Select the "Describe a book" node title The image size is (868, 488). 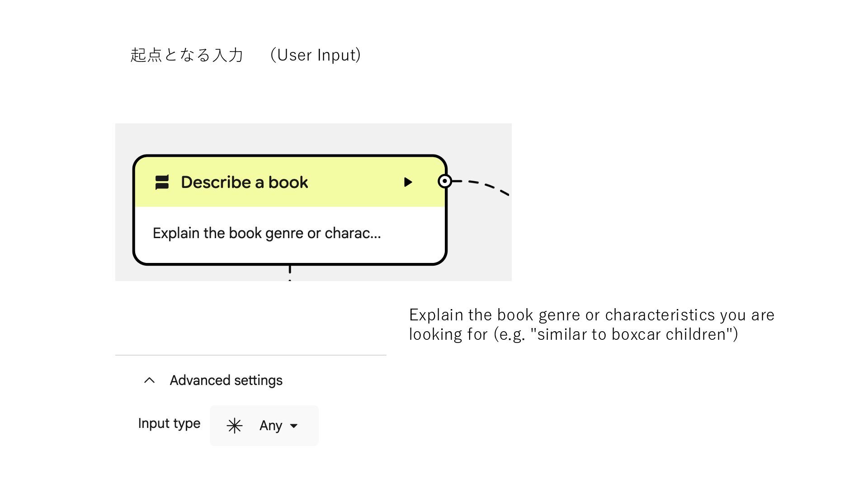(x=244, y=182)
